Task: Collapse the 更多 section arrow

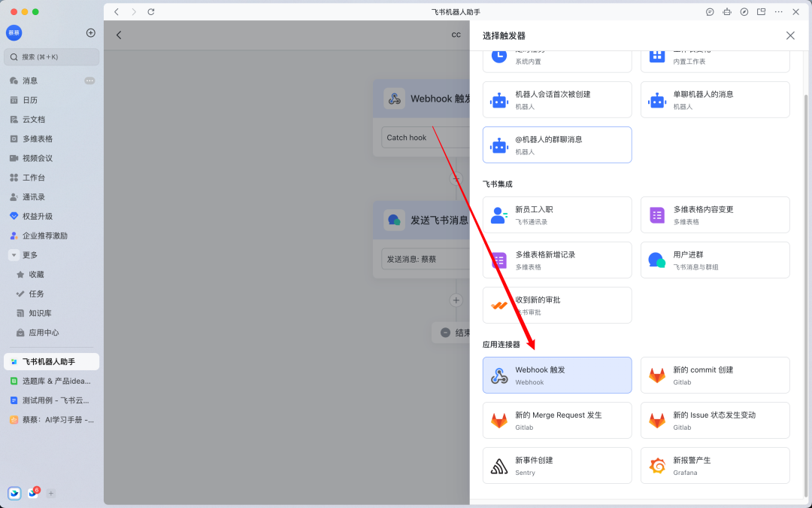Action: click(x=14, y=255)
